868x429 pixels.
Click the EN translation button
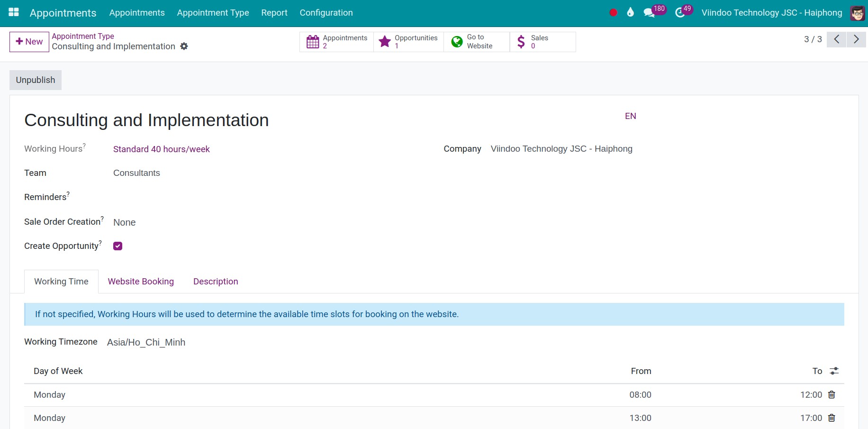(630, 116)
